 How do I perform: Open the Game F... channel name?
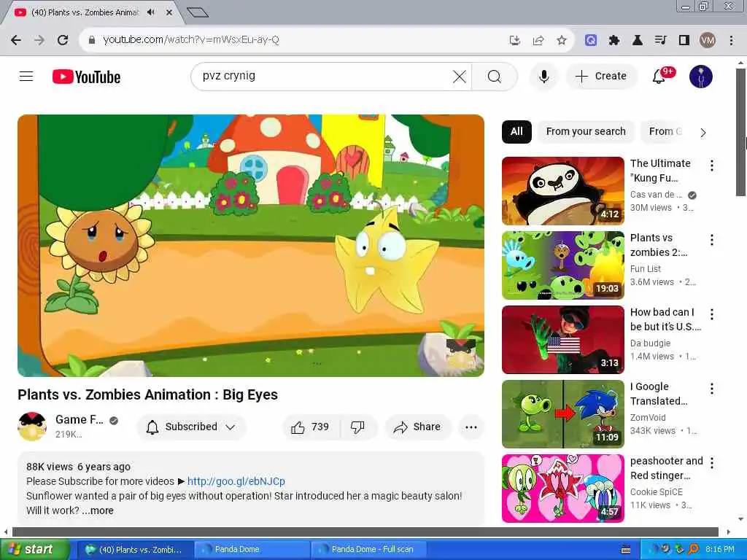[x=79, y=419]
